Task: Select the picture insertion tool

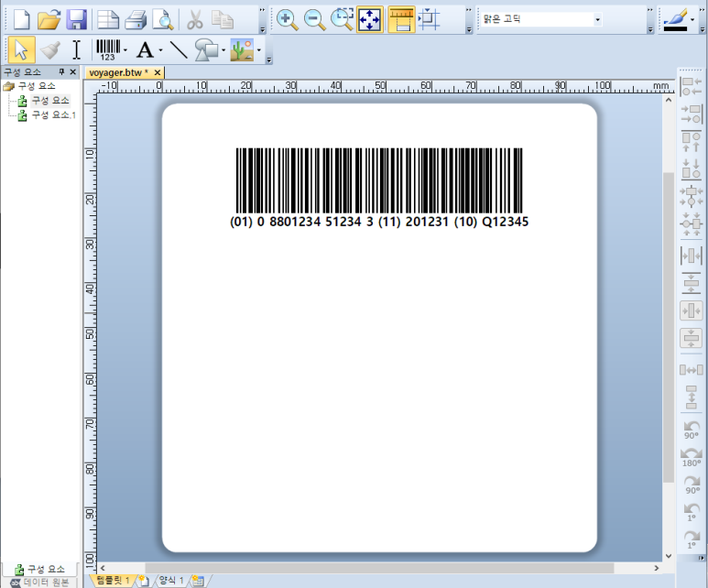Action: 242,49
